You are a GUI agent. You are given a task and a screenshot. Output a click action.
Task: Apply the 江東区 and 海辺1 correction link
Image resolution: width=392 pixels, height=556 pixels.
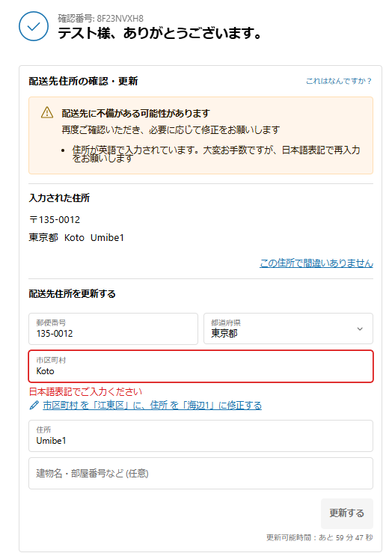pos(152,405)
